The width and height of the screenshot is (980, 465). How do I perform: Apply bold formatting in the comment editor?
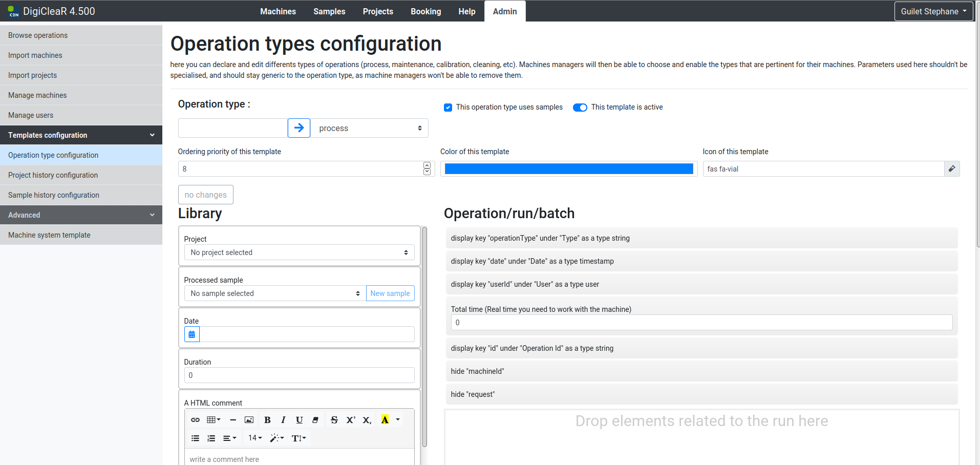[x=267, y=420]
